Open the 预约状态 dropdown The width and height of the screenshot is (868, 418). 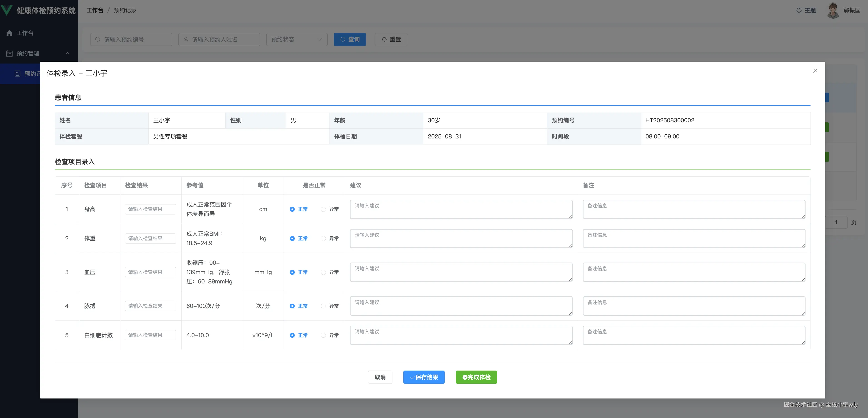click(x=297, y=39)
